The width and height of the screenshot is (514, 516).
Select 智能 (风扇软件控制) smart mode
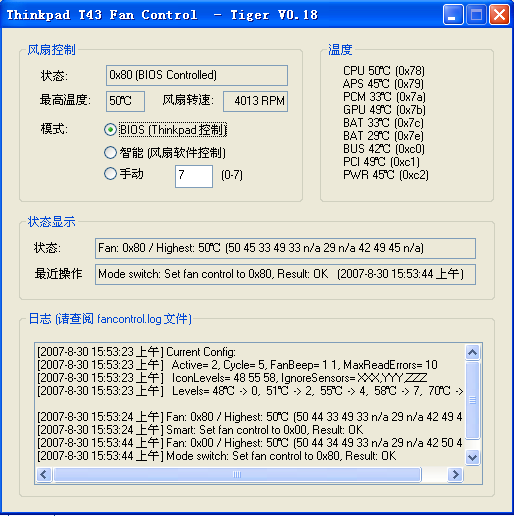pos(110,153)
